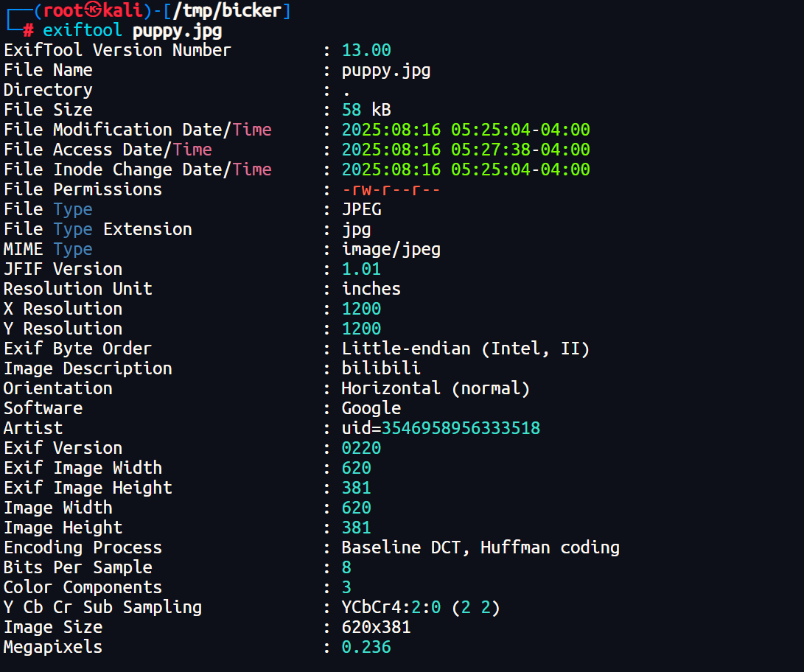Viewport: 804px width, 672px height.
Task: Click the Little-endian byte order value
Action: [x=466, y=349]
